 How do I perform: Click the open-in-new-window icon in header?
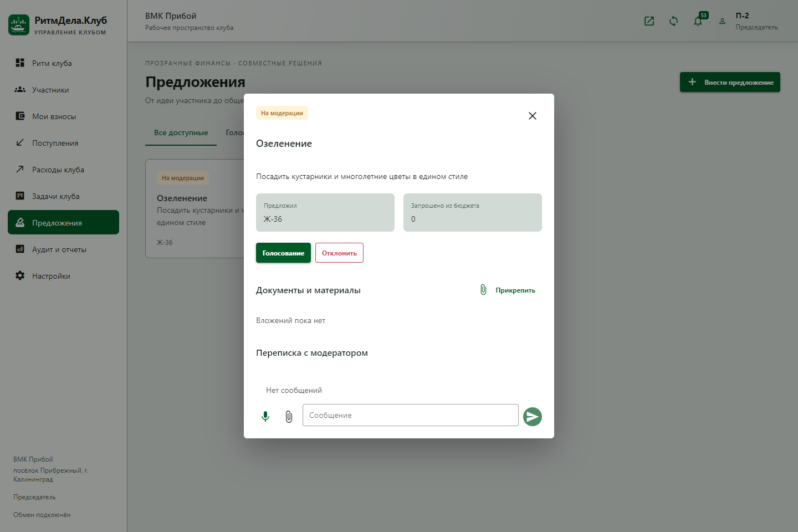tap(649, 21)
